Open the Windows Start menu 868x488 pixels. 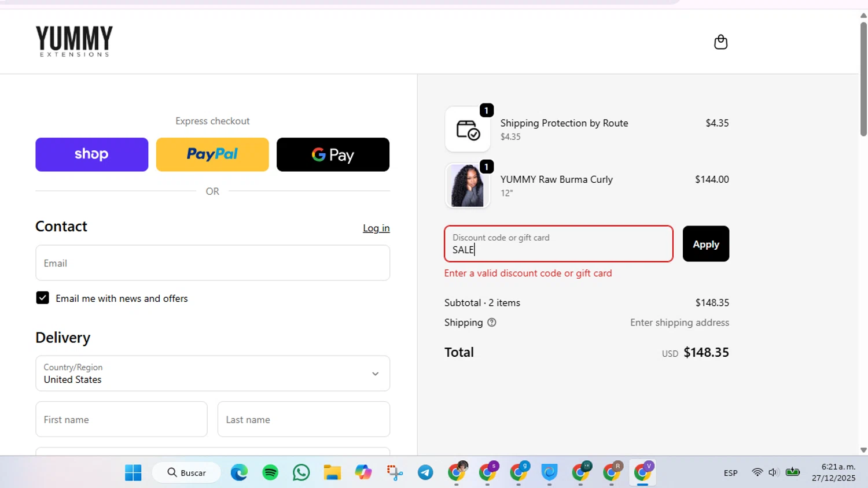[133, 472]
